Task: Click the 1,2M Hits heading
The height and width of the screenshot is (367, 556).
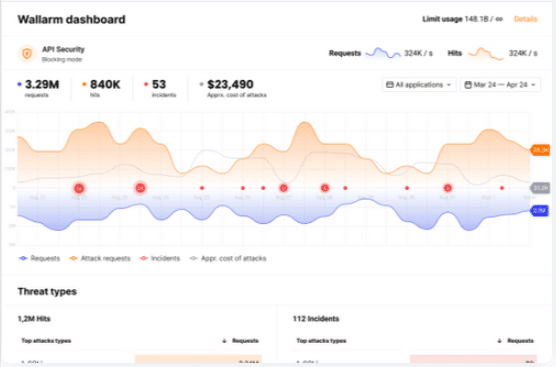Action: pyautogui.click(x=34, y=319)
